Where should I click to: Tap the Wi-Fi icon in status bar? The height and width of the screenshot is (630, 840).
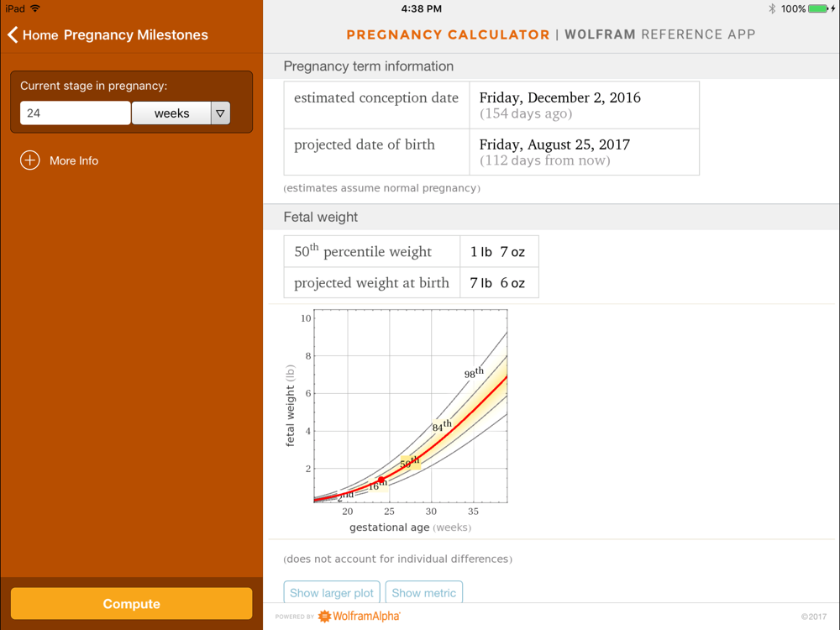tap(35, 8)
